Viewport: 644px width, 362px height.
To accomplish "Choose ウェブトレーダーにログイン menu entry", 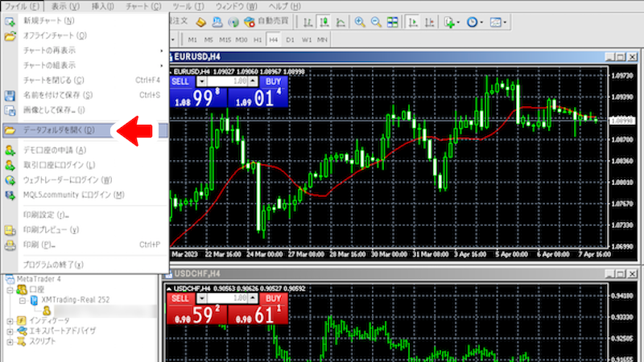I will 85,179.
